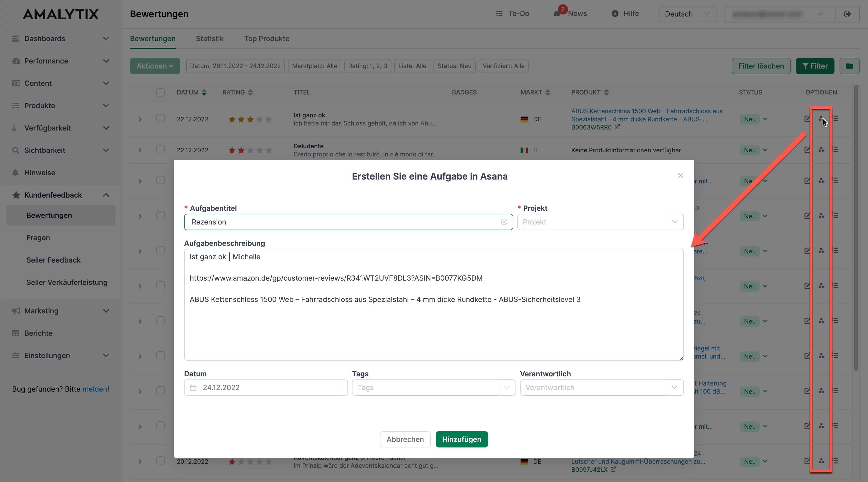Click logout icon in top right
Screen dimensions: 868x482
(x=847, y=14)
